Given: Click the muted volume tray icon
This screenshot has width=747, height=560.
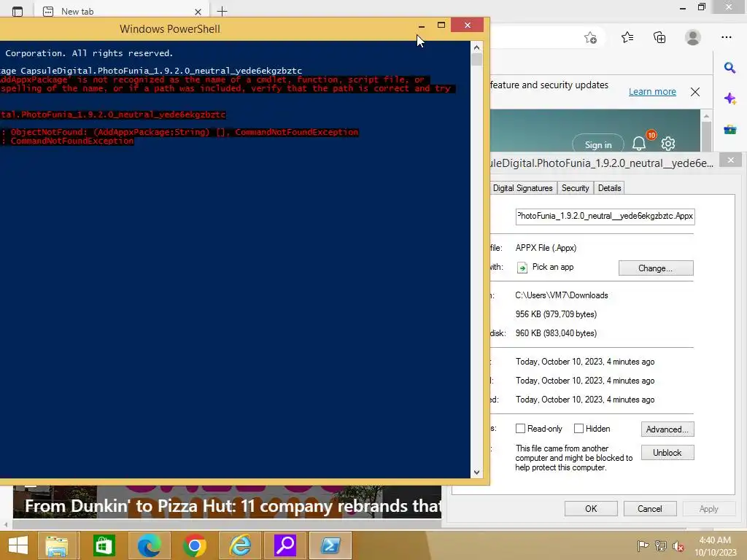Looking at the screenshot, I should 678,546.
